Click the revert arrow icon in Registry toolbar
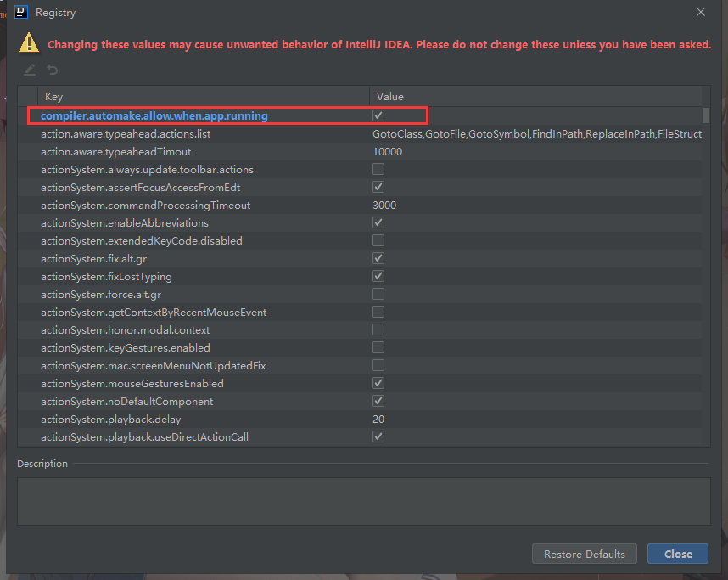 (53, 70)
